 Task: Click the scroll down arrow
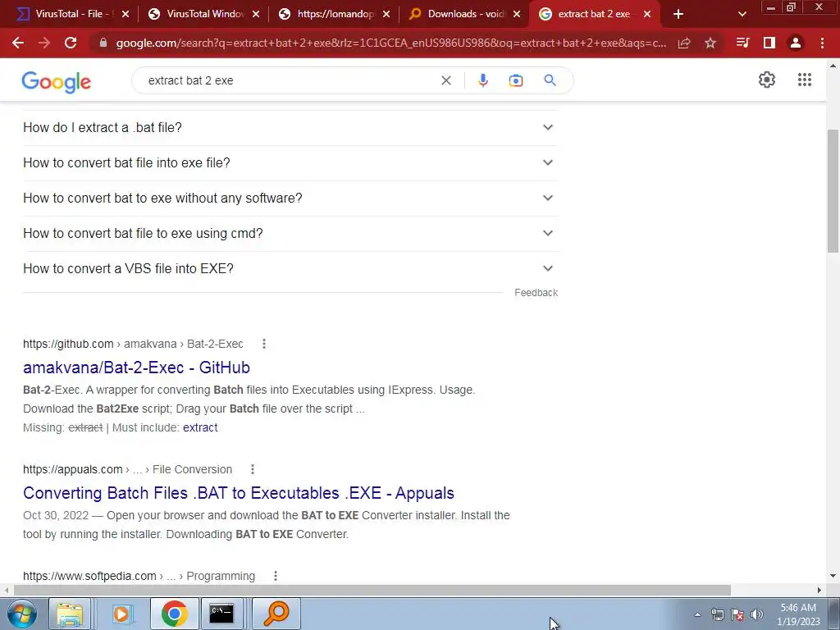click(833, 577)
